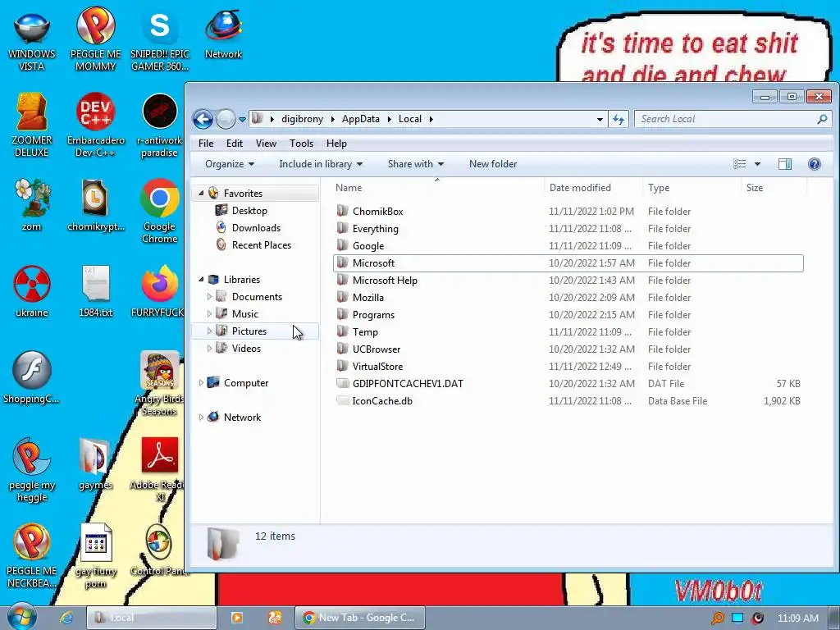Open the Windows Start orb

[21, 617]
